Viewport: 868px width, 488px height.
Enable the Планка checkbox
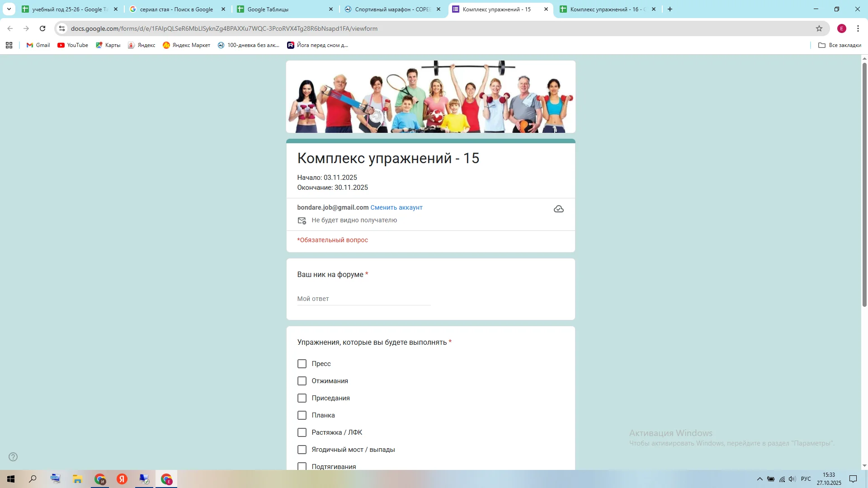tap(302, 415)
